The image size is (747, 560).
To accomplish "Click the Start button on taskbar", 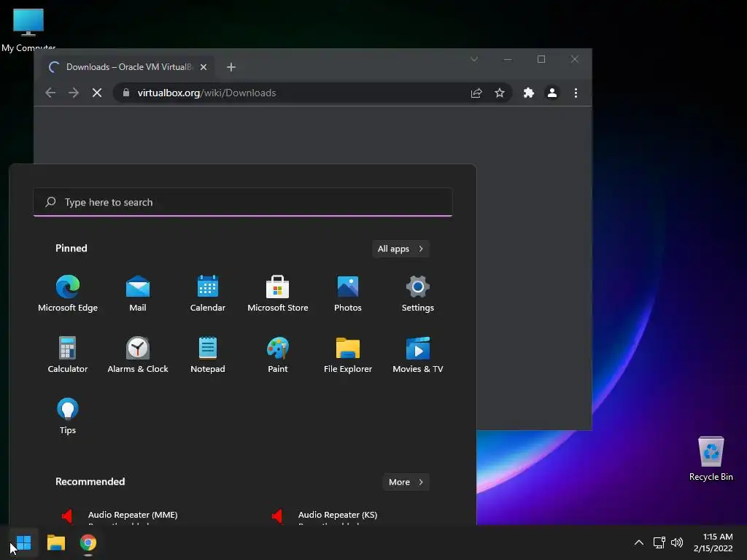I will tap(24, 542).
